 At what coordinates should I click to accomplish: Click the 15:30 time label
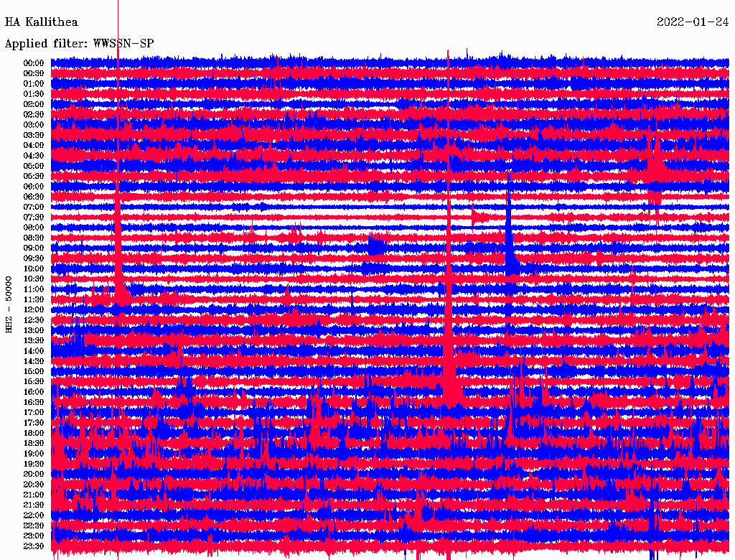[33, 382]
